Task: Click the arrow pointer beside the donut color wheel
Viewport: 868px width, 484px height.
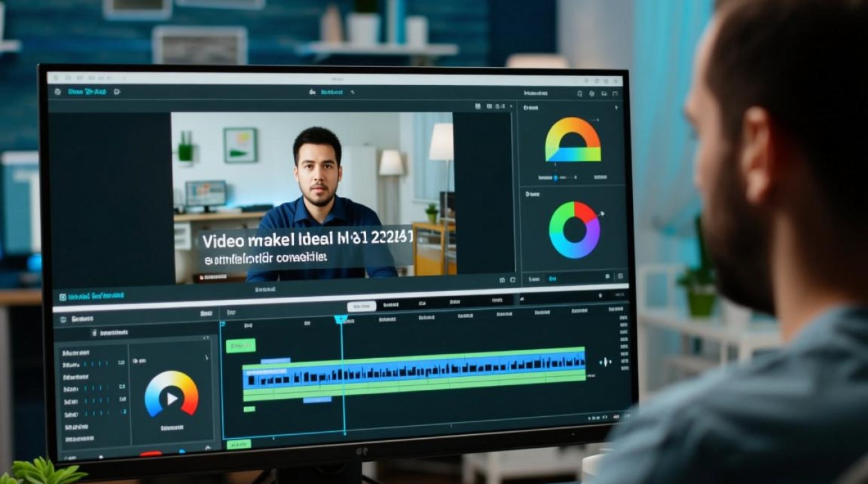Action: click(601, 214)
